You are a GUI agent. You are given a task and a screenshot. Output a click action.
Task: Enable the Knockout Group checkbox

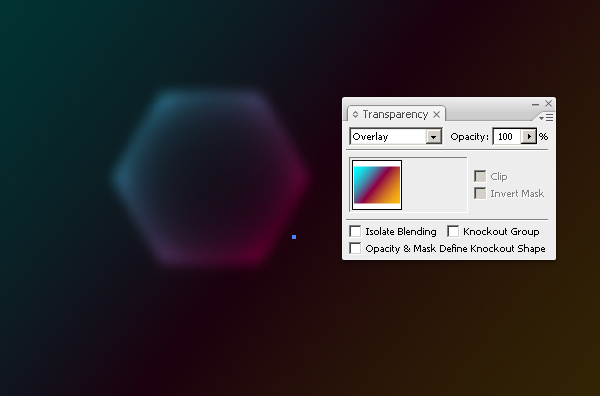(x=453, y=231)
